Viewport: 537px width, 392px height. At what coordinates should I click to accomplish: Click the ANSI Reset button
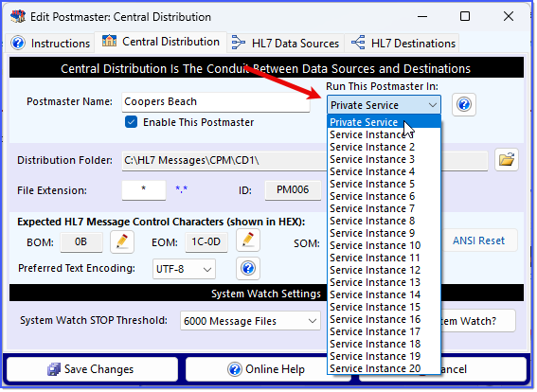479,241
